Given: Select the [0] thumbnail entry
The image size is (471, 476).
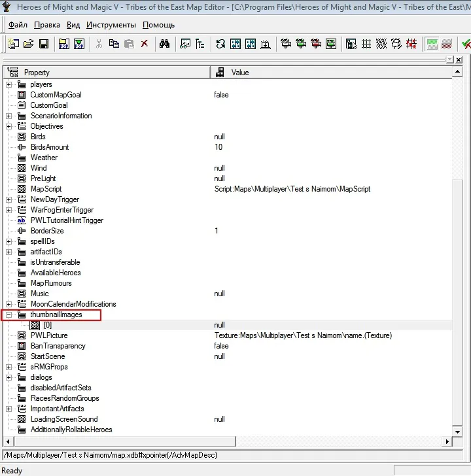Looking at the screenshot, I should pyautogui.click(x=48, y=325).
